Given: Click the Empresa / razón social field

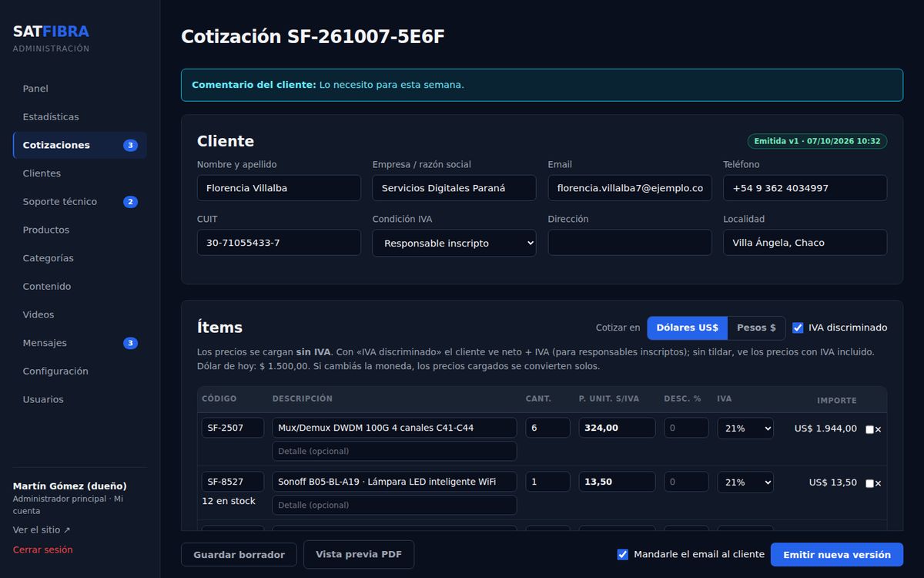Looking at the screenshot, I should pos(454,188).
